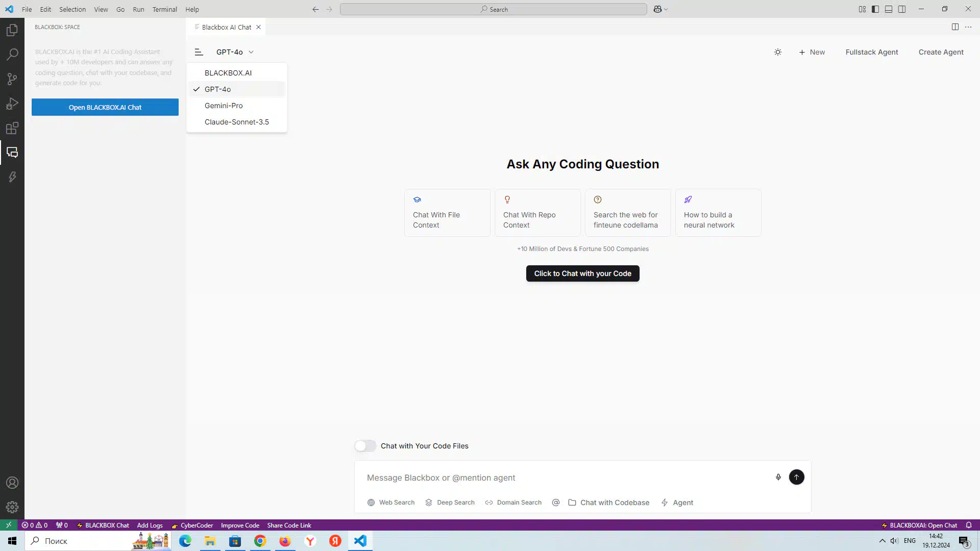
Task: Click Open BLACKBOX.AI Chat button
Action: pos(105,107)
